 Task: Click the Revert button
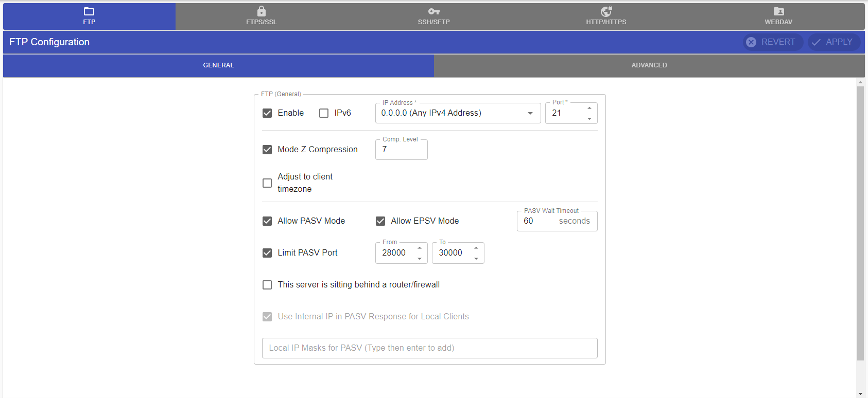tap(772, 42)
